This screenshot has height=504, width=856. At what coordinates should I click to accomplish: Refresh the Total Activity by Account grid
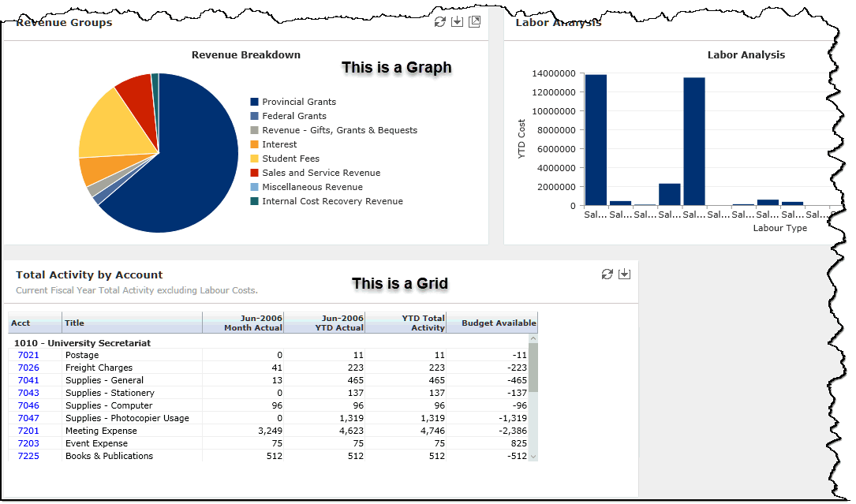click(x=607, y=274)
